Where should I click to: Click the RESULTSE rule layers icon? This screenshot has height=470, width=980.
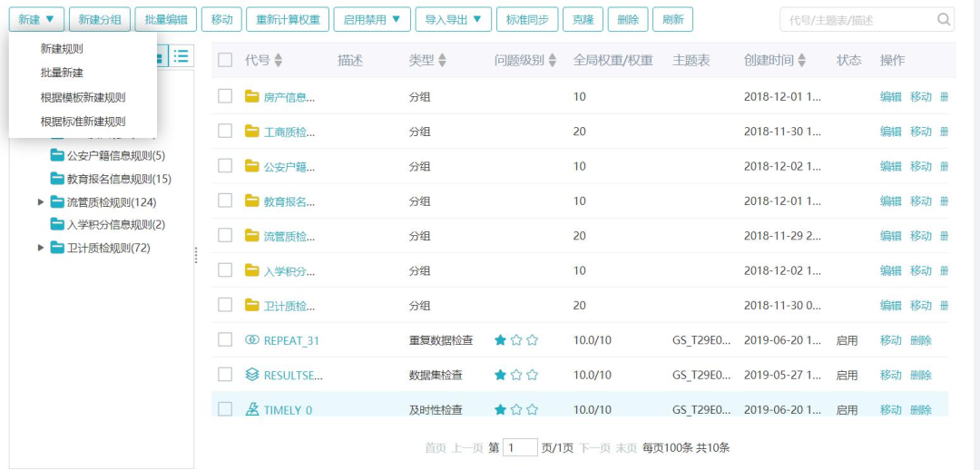point(252,375)
